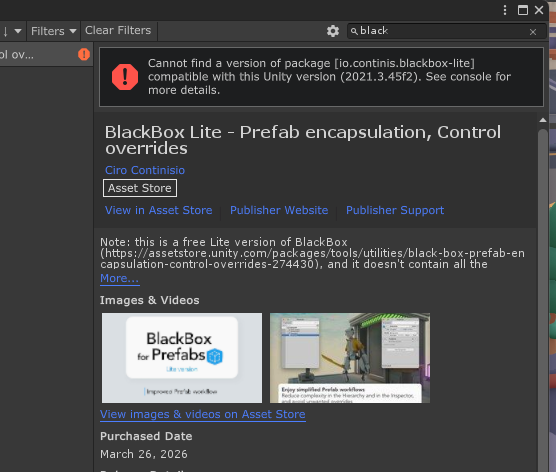Click the 'Images & Videos' heading
This screenshot has width=556, height=472.
(150, 300)
